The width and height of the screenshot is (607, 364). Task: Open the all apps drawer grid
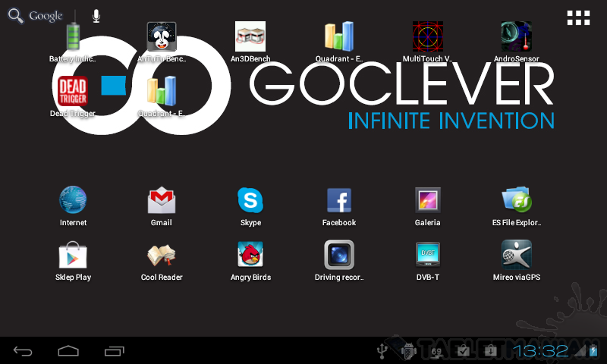pyautogui.click(x=578, y=18)
